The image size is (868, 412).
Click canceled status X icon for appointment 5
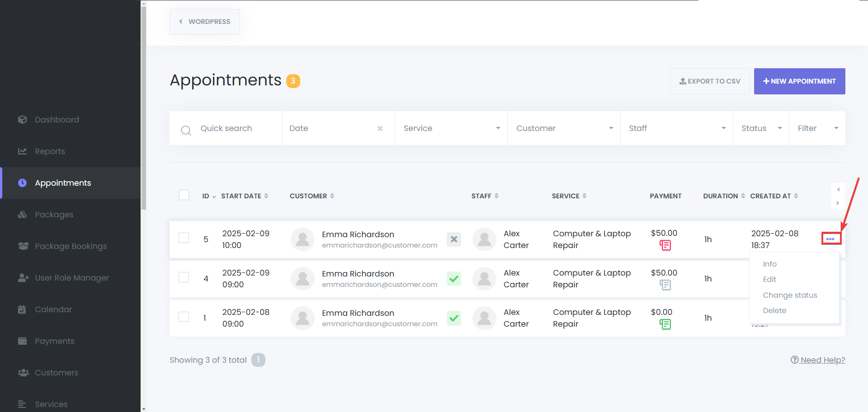454,239
